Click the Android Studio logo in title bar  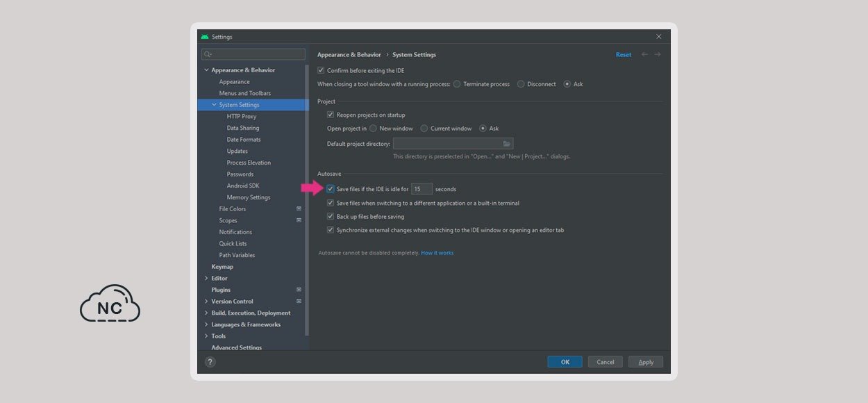pos(205,37)
